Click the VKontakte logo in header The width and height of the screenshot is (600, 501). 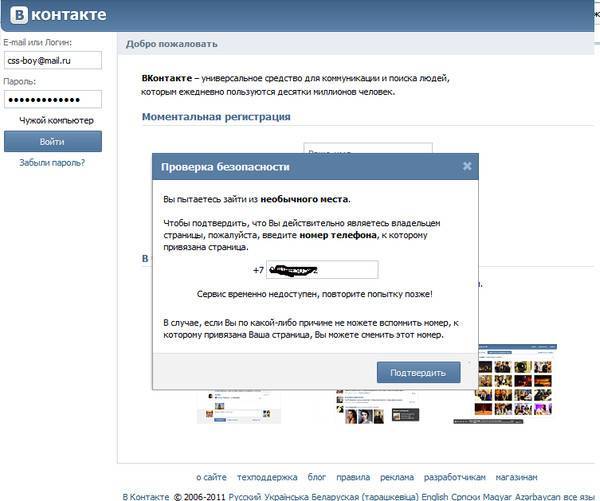click(x=58, y=15)
